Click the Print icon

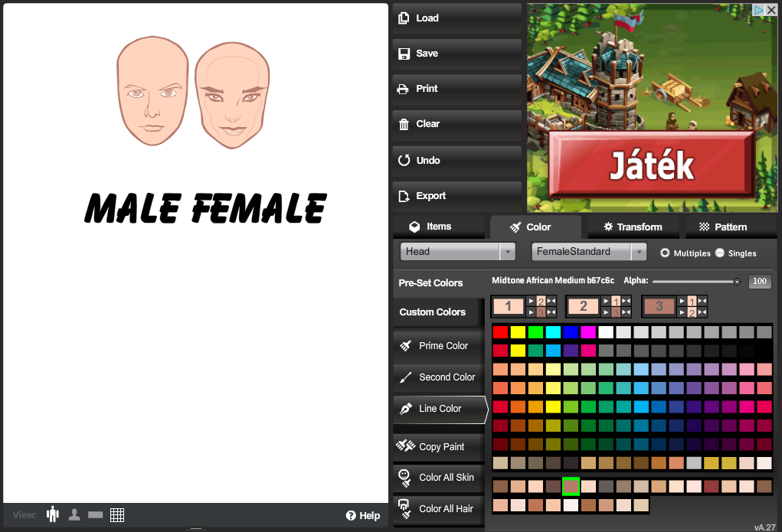pos(404,89)
